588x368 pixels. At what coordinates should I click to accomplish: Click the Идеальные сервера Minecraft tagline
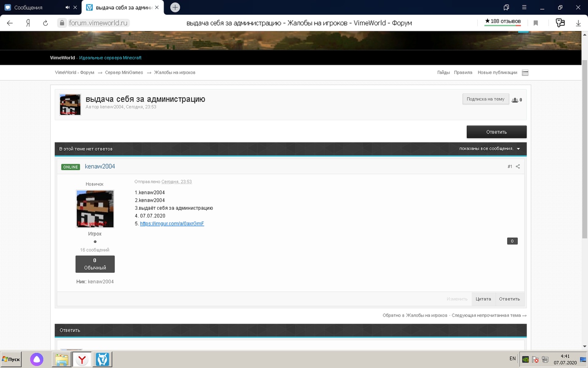click(110, 58)
